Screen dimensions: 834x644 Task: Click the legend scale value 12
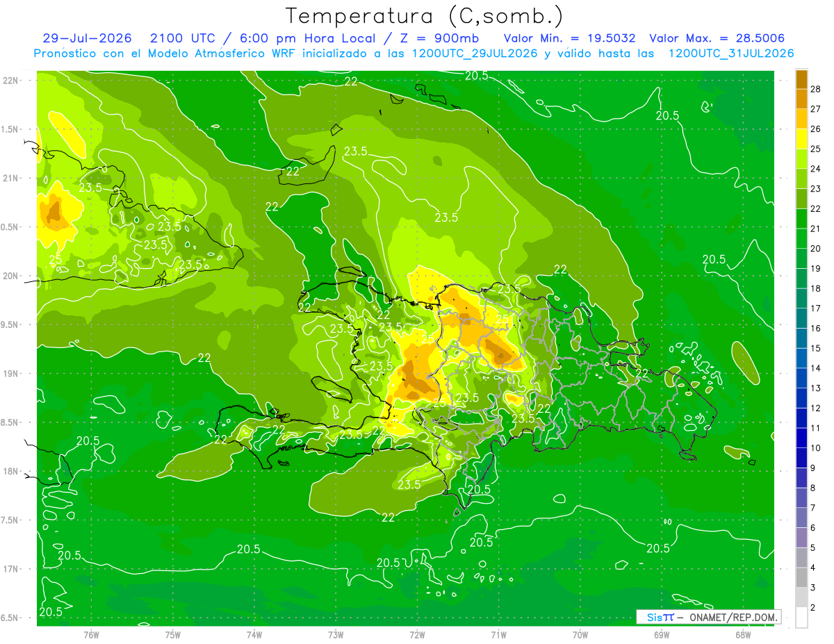coord(816,408)
